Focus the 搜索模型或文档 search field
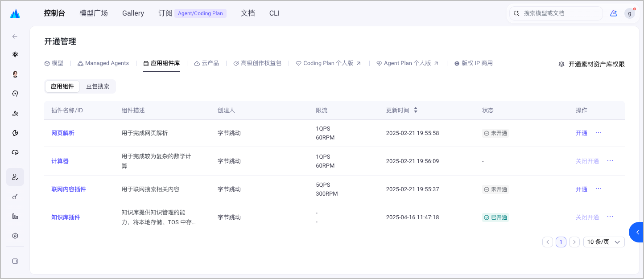The width and height of the screenshot is (644, 279). (x=556, y=13)
